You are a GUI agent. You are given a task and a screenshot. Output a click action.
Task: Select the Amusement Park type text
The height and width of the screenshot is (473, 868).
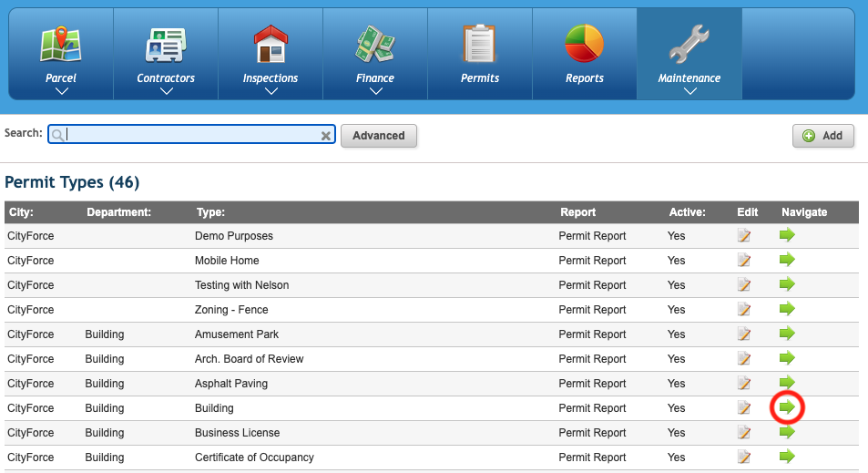237,334
